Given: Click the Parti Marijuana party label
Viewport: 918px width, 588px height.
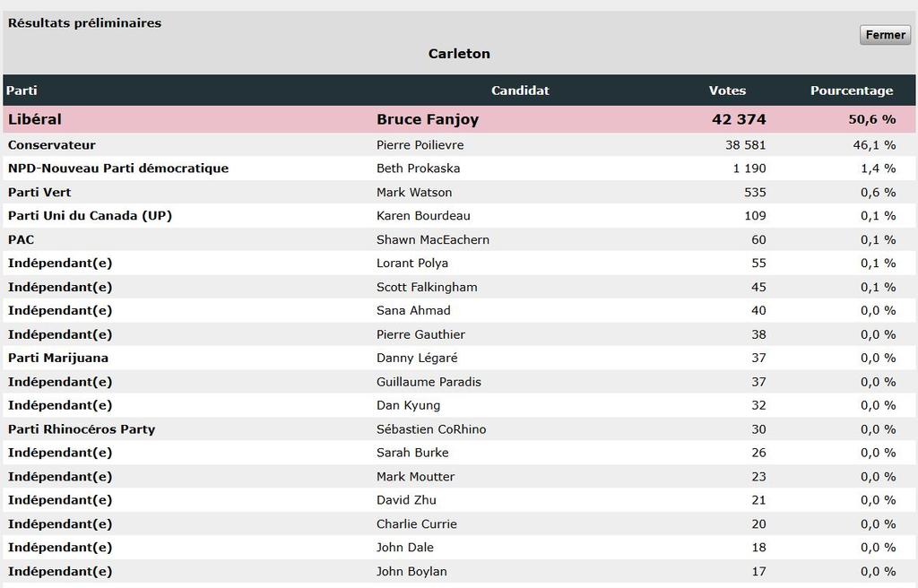Looking at the screenshot, I should coord(58,358).
